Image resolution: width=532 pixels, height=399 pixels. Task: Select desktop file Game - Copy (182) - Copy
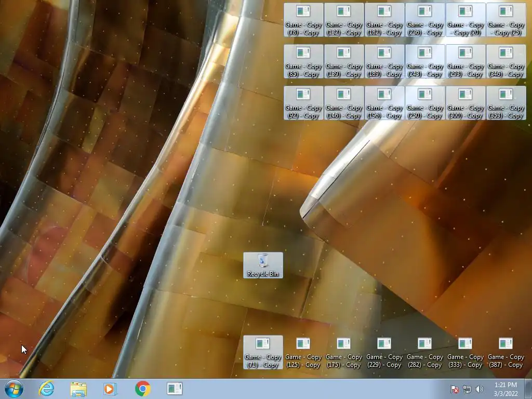pyautogui.click(x=384, y=20)
